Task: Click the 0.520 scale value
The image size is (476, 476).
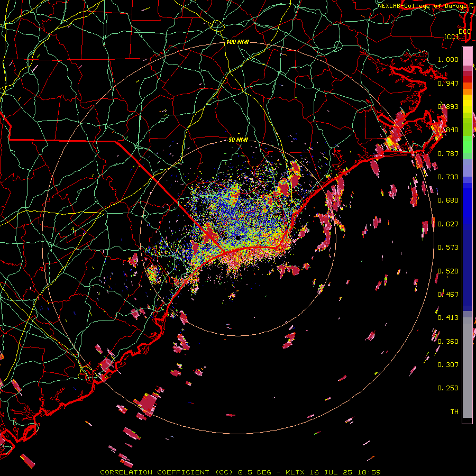Action: [x=448, y=271]
